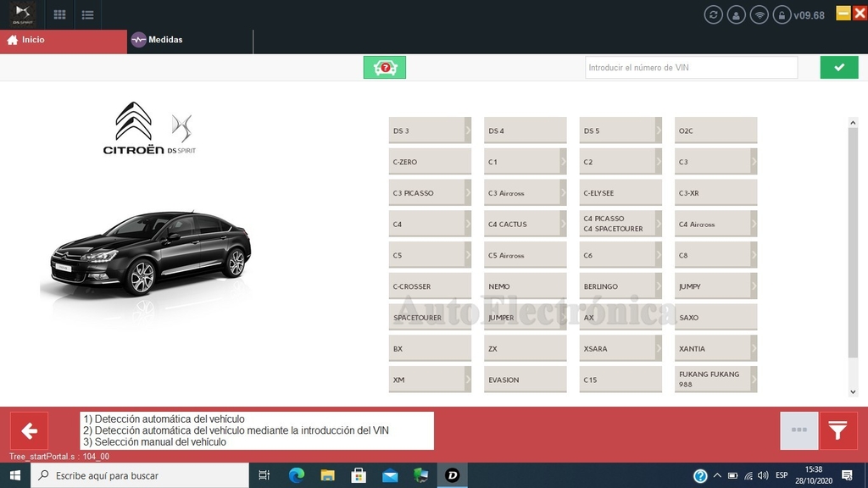Select the DS 4 model

click(x=526, y=130)
